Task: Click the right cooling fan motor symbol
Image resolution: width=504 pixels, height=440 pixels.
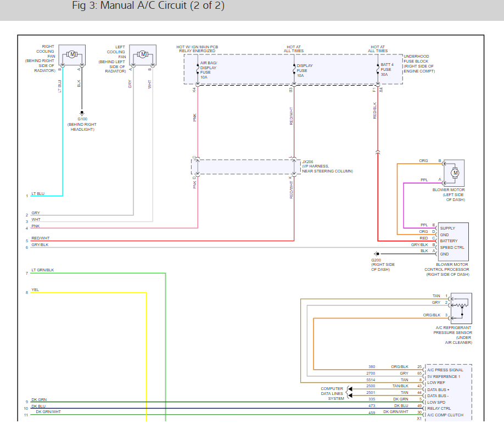Action: pyautogui.click(x=72, y=54)
